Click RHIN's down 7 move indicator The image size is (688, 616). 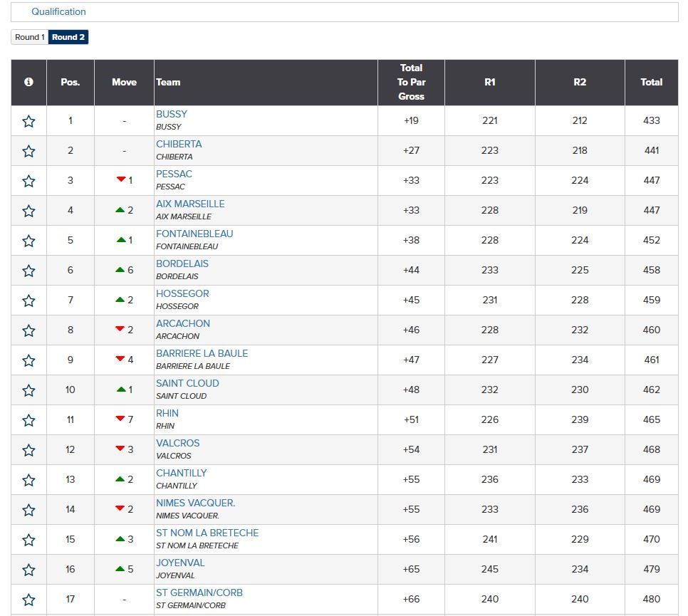pos(124,420)
